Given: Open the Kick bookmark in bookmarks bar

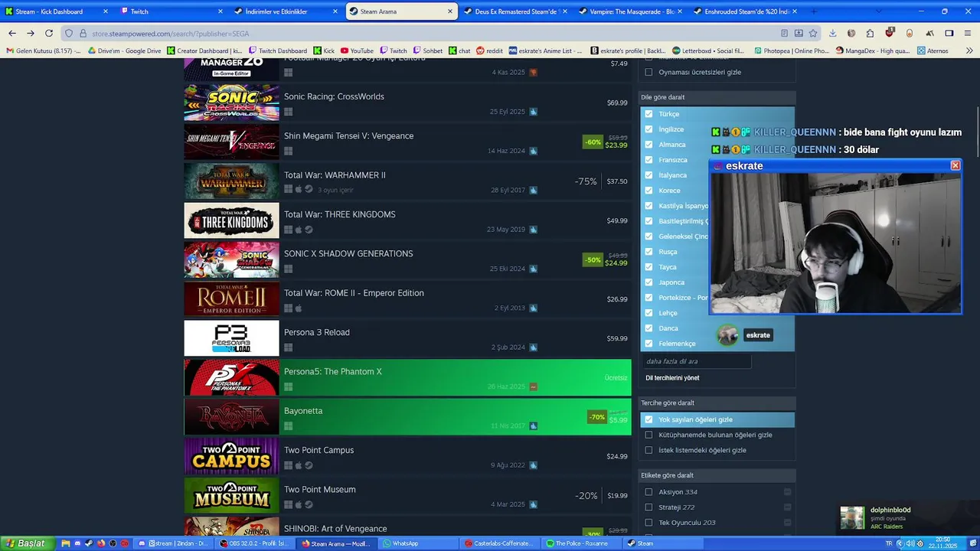Looking at the screenshot, I should click(325, 51).
